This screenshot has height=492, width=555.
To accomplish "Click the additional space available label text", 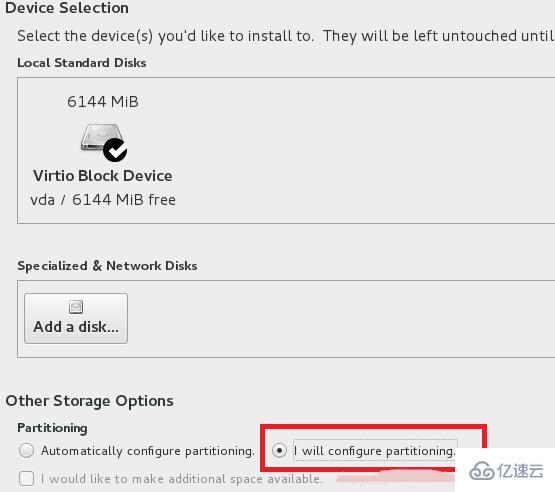I will click(182, 479).
